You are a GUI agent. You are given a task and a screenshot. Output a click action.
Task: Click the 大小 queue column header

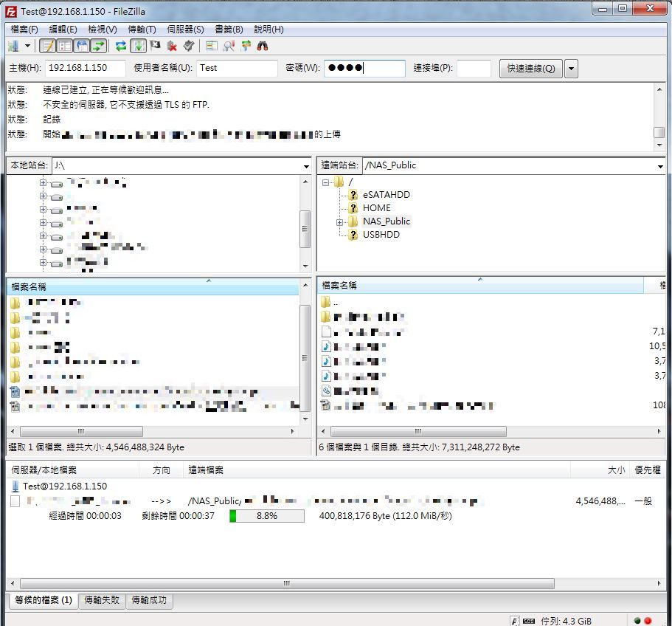600,470
